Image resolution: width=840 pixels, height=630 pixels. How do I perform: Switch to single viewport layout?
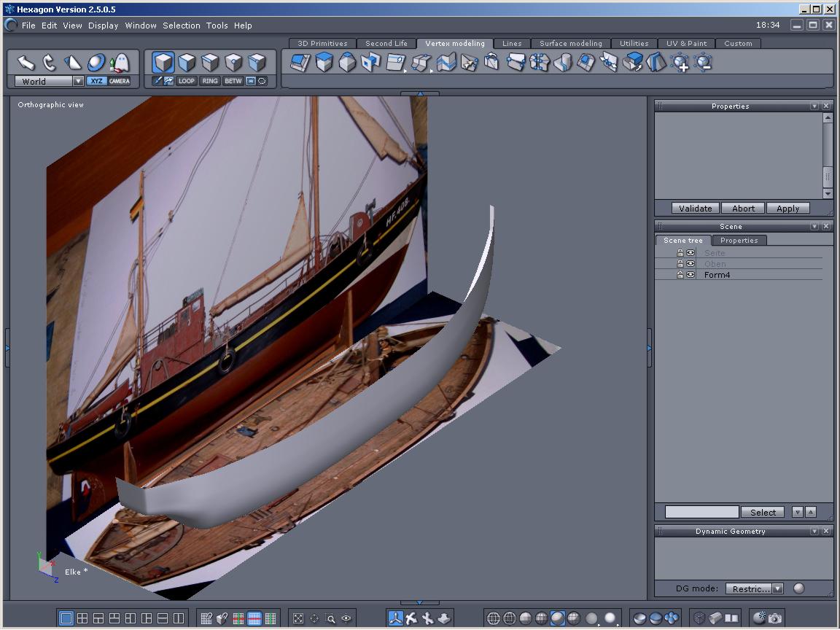click(66, 618)
